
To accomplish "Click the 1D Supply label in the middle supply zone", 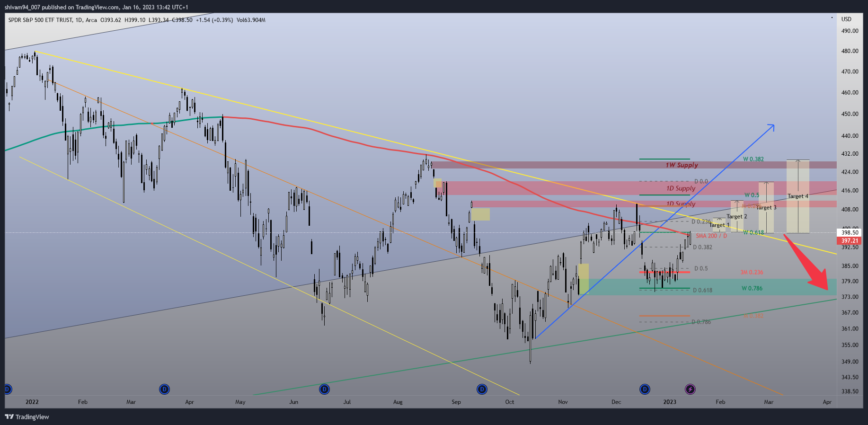I will tap(681, 188).
